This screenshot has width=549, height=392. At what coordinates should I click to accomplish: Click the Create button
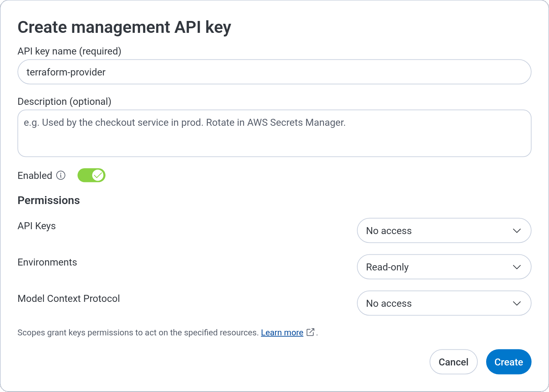(x=508, y=362)
